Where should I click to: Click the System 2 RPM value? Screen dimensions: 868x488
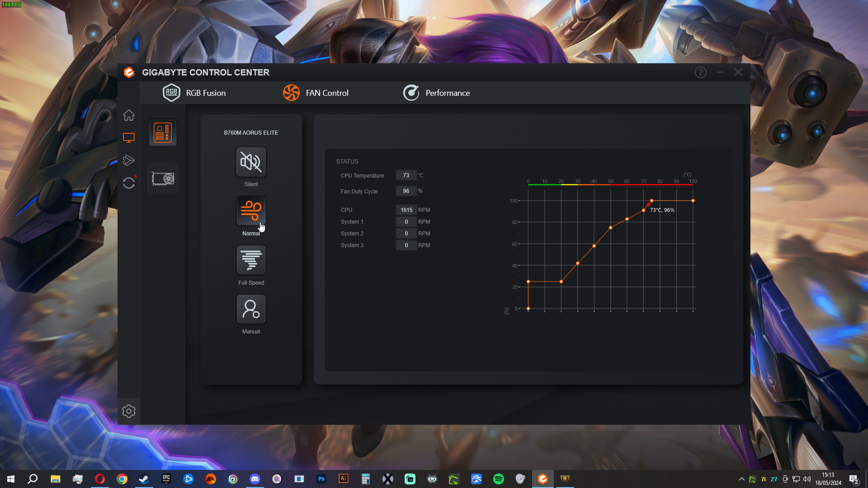coord(406,234)
